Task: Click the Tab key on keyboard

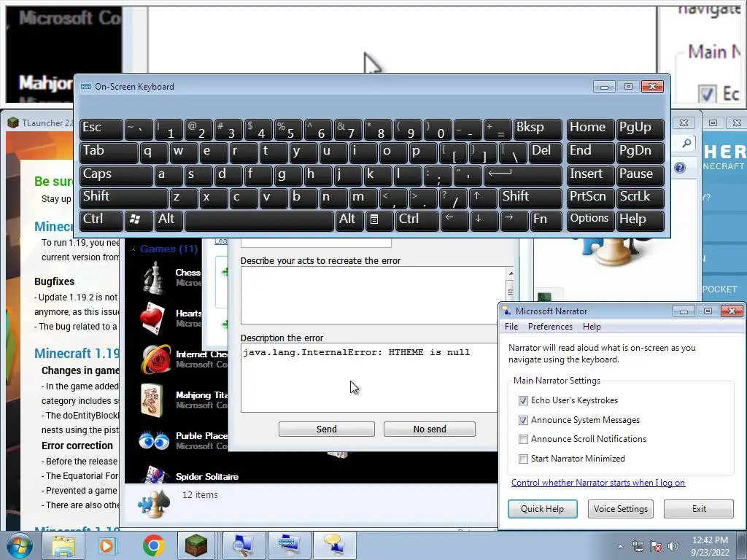Action: tap(109, 152)
